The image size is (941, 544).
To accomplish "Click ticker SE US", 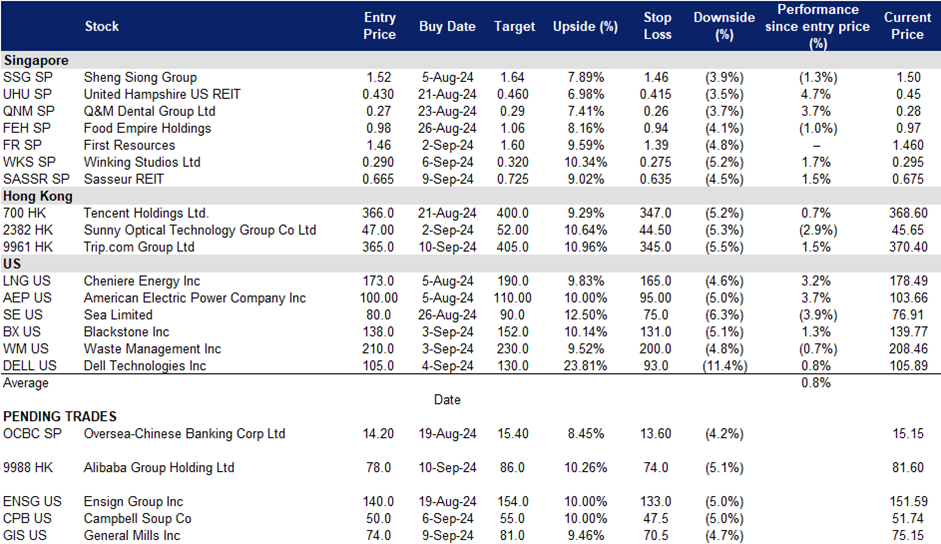I will (23, 315).
